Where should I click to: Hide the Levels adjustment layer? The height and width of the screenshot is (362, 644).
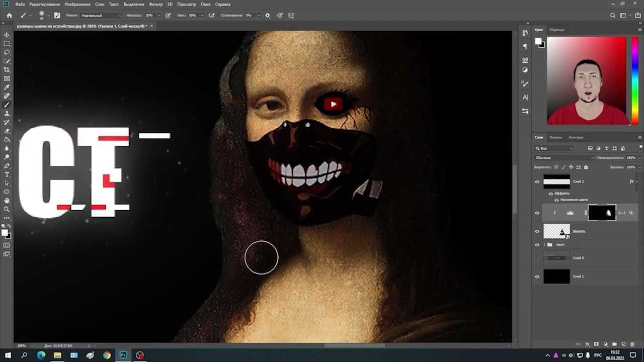[x=537, y=213]
